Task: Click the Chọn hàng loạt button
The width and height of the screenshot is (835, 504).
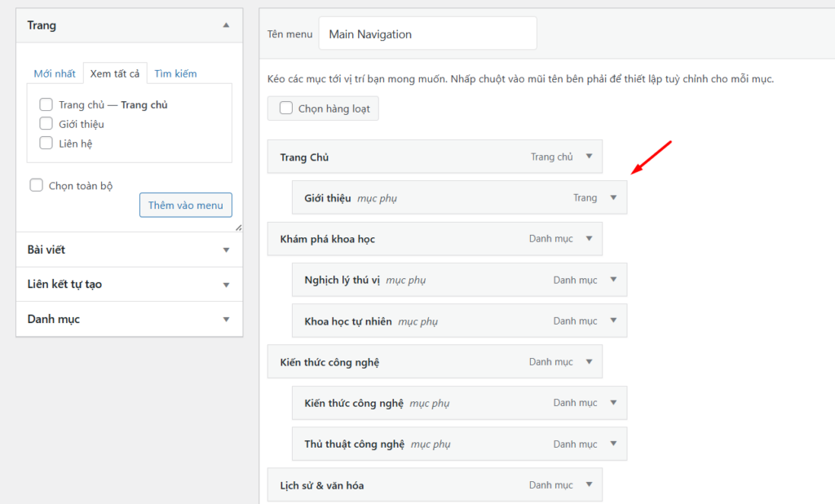Action: pyautogui.click(x=323, y=108)
